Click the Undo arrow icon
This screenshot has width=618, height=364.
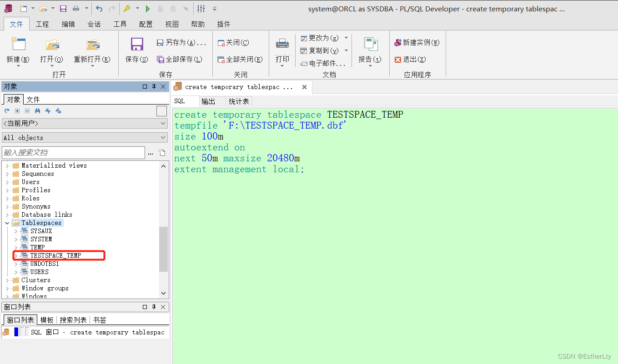[99, 9]
